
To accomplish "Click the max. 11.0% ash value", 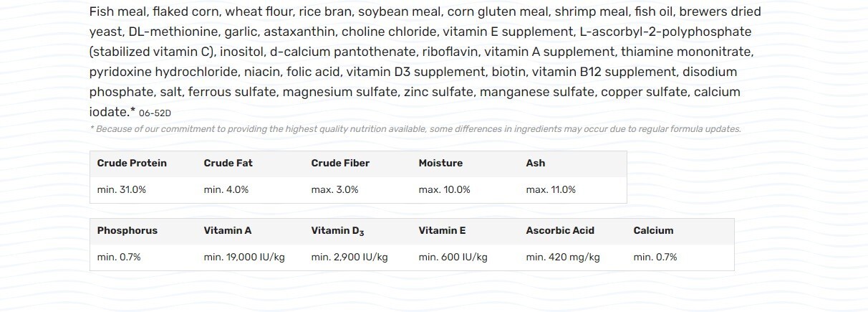I will pyautogui.click(x=550, y=189).
